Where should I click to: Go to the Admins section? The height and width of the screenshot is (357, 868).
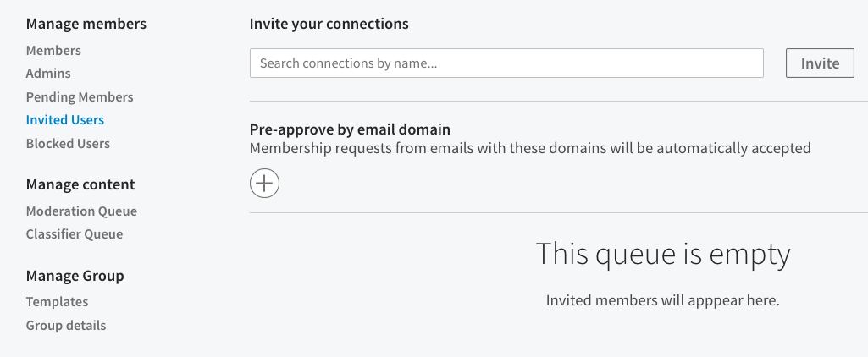click(x=48, y=74)
